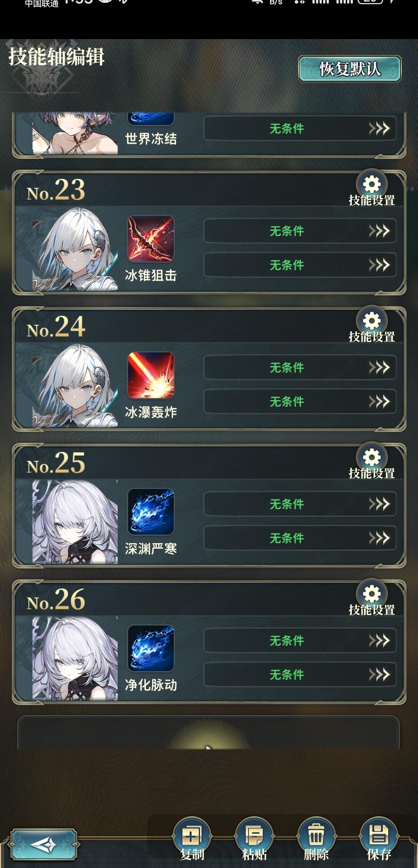Click the 恢复默认 restore default button
Image resolution: width=418 pixels, height=868 pixels.
click(x=349, y=69)
